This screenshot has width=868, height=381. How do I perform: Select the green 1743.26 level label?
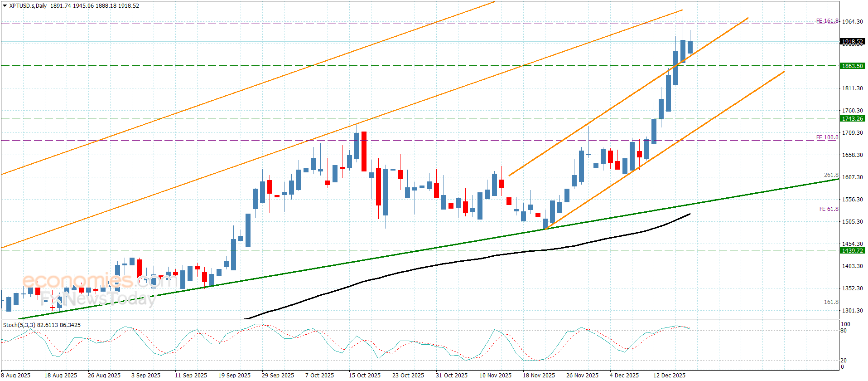pos(852,119)
